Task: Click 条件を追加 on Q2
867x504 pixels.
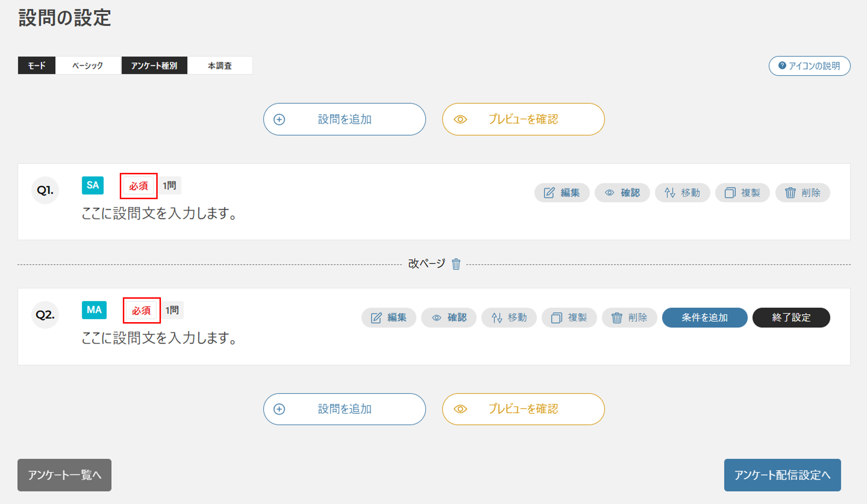Action: click(x=705, y=317)
